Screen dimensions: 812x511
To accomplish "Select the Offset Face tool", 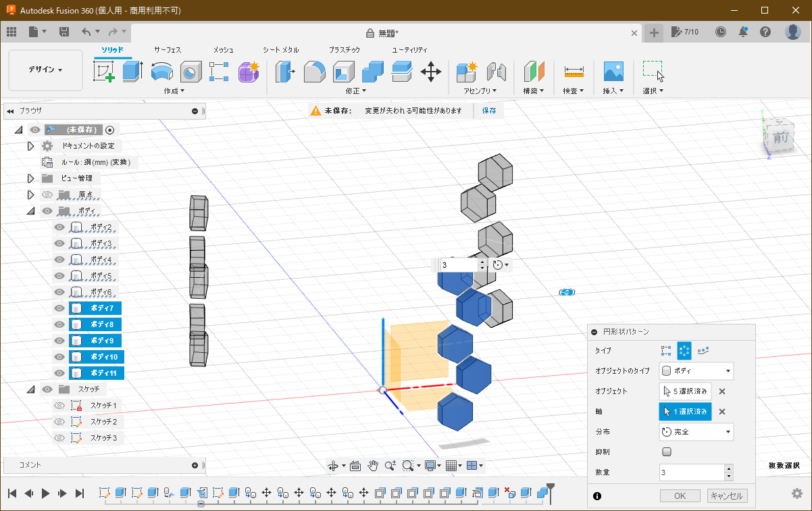I will [x=402, y=71].
